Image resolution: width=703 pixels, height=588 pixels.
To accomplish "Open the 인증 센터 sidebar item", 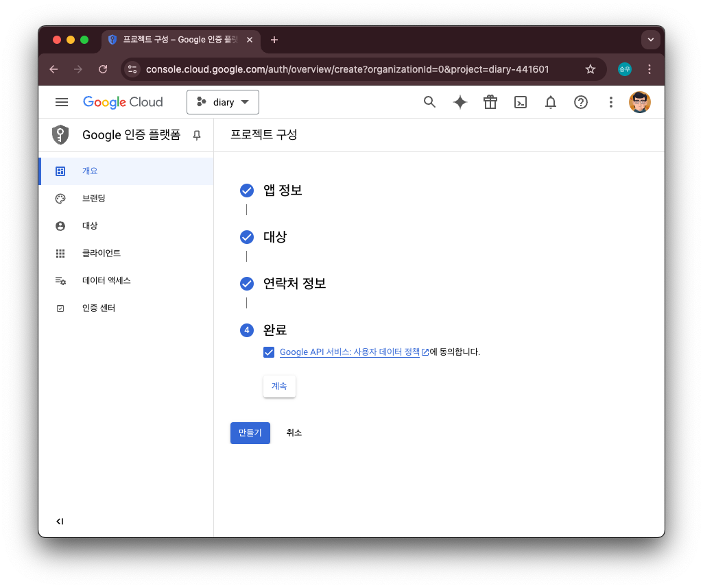I will click(126, 308).
